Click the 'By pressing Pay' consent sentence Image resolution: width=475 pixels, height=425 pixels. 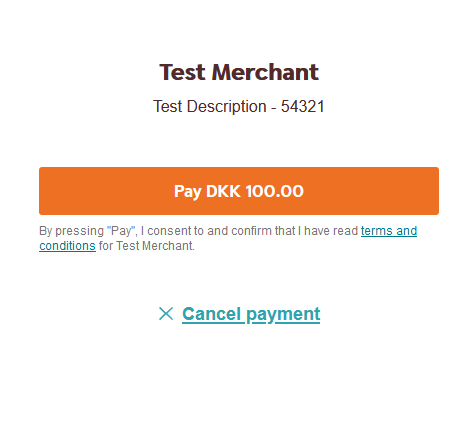pyautogui.click(x=228, y=238)
